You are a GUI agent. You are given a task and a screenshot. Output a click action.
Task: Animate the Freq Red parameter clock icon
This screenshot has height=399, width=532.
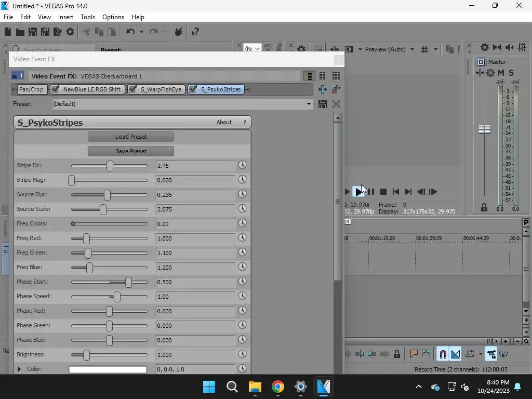[242, 237]
